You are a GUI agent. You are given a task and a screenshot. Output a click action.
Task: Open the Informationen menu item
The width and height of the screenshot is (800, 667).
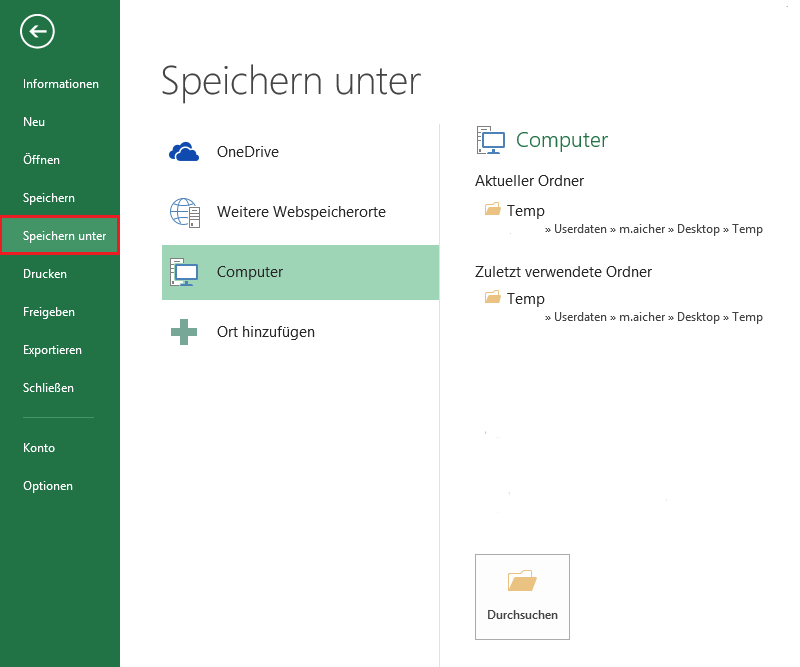61,84
